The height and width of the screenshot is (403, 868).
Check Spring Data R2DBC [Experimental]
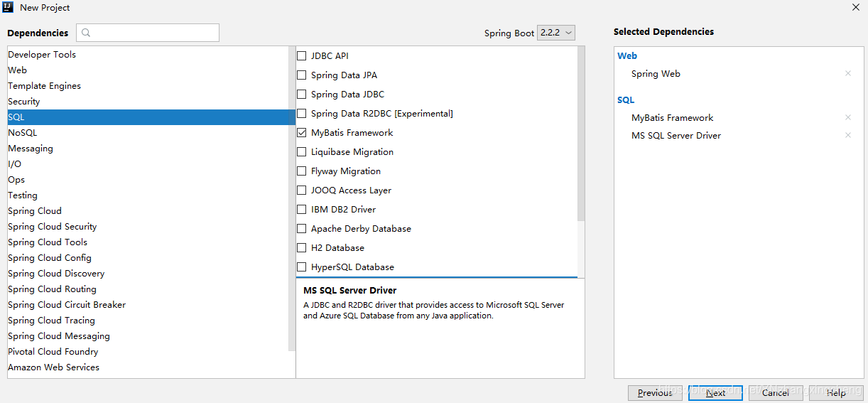click(x=302, y=113)
